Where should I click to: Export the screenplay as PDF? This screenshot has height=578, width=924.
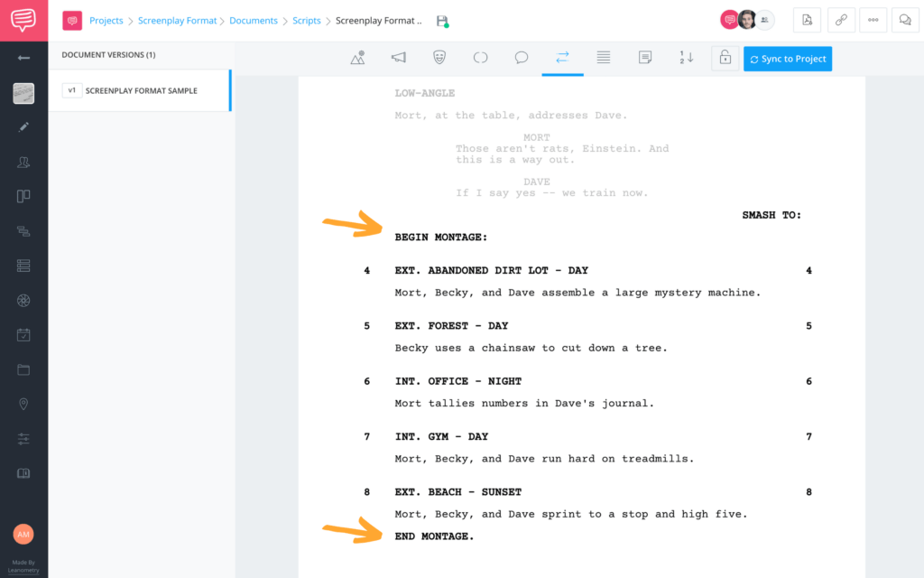(x=807, y=19)
